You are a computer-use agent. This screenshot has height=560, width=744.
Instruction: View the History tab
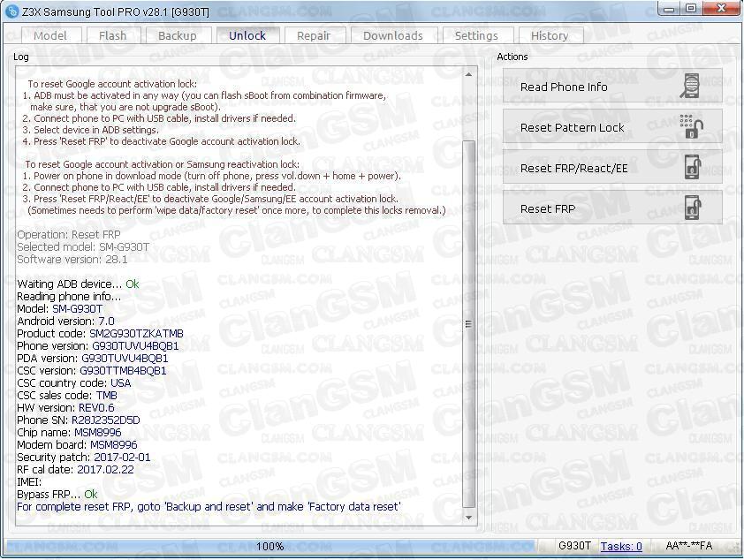click(x=550, y=35)
